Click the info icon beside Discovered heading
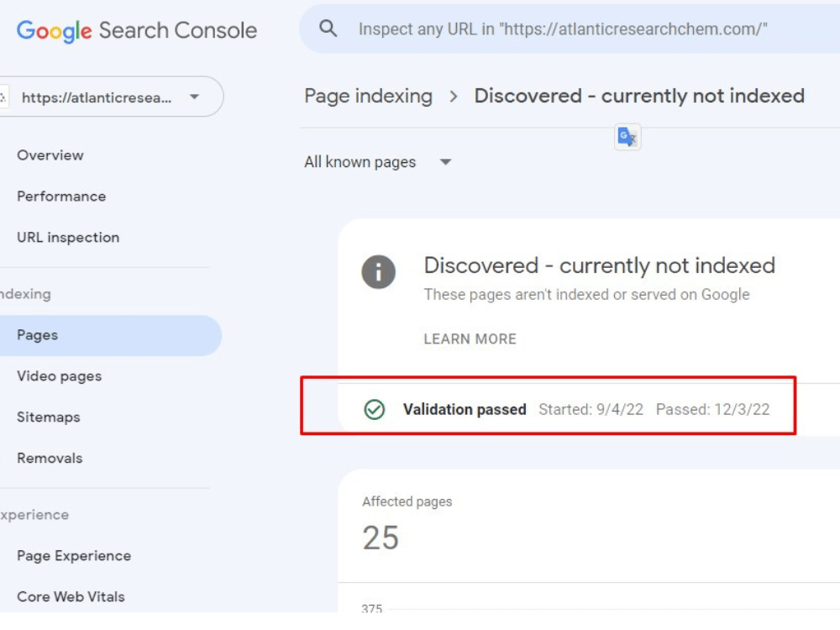840x630 pixels. tap(378, 271)
